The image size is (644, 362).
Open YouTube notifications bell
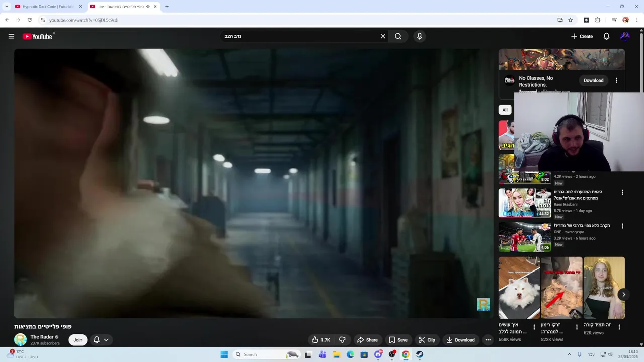(x=606, y=36)
